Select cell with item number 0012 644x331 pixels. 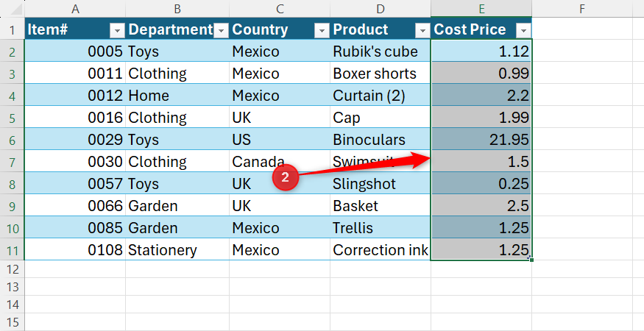tap(75, 96)
